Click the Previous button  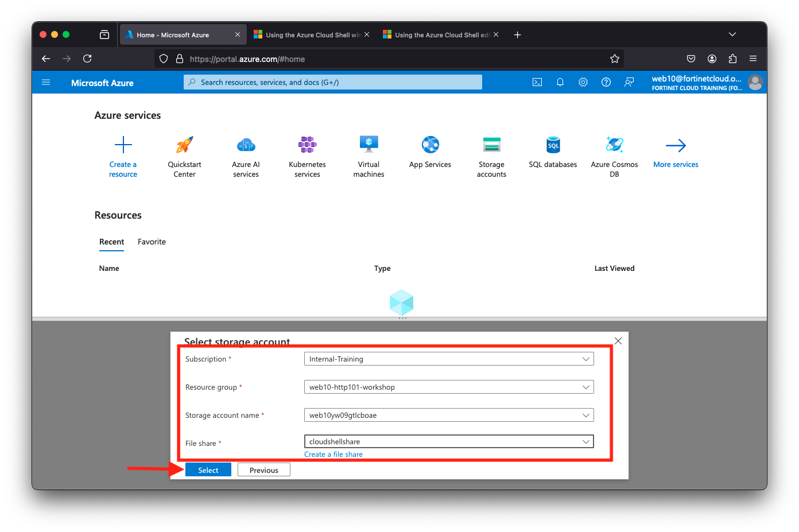coord(264,470)
